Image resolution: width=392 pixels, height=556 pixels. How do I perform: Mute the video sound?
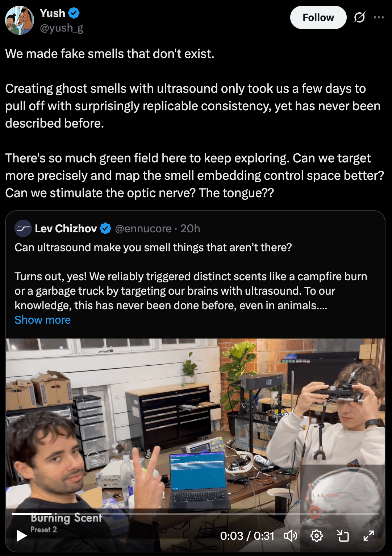click(290, 536)
